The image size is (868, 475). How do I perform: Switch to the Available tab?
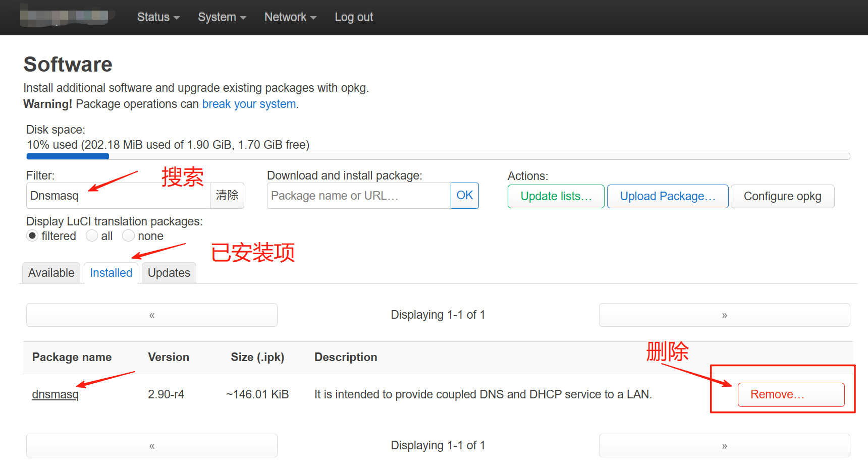click(x=51, y=273)
